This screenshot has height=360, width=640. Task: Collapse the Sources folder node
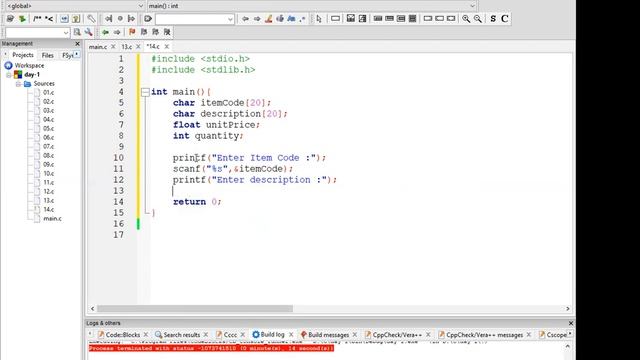pos(18,84)
